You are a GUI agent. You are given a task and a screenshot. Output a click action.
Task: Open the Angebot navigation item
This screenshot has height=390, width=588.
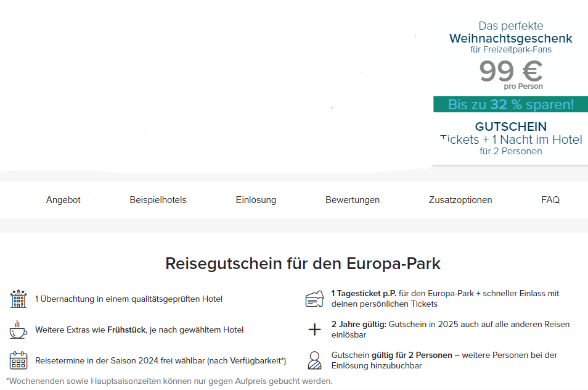63,199
